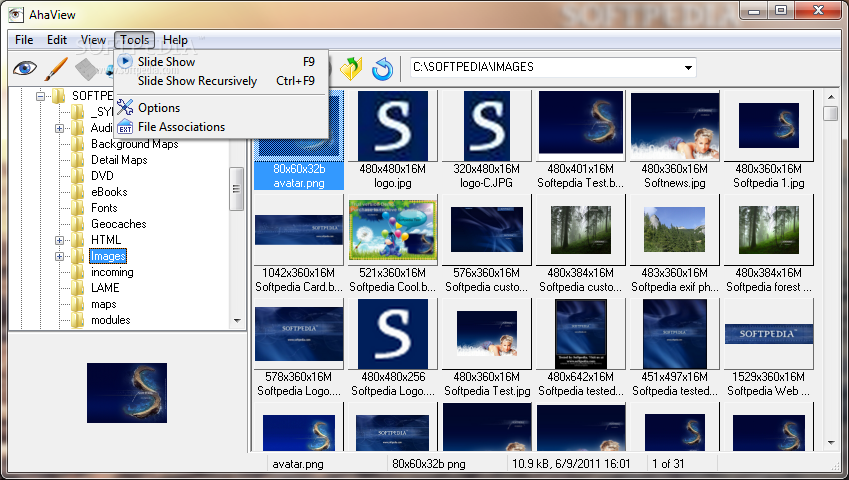Select the Softnews.jpg thumbnail
This screenshot has height=480, width=849.
coord(675,126)
